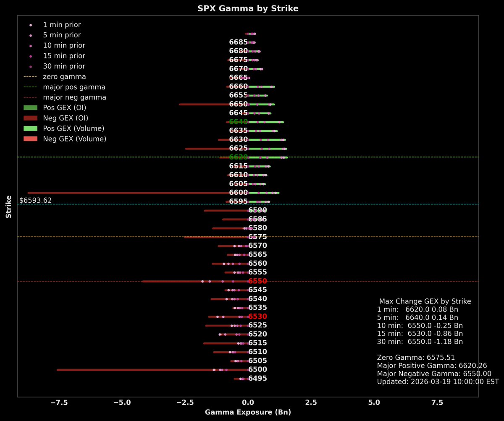504x421 pixels.
Task: Click strike label 6645
Action: point(238,113)
